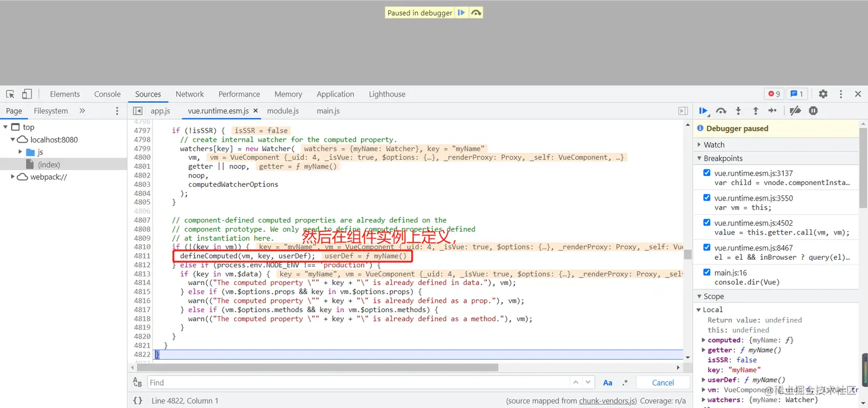This screenshot has height=408, width=868.
Task: Open the main.js file tab
Action: (328, 111)
